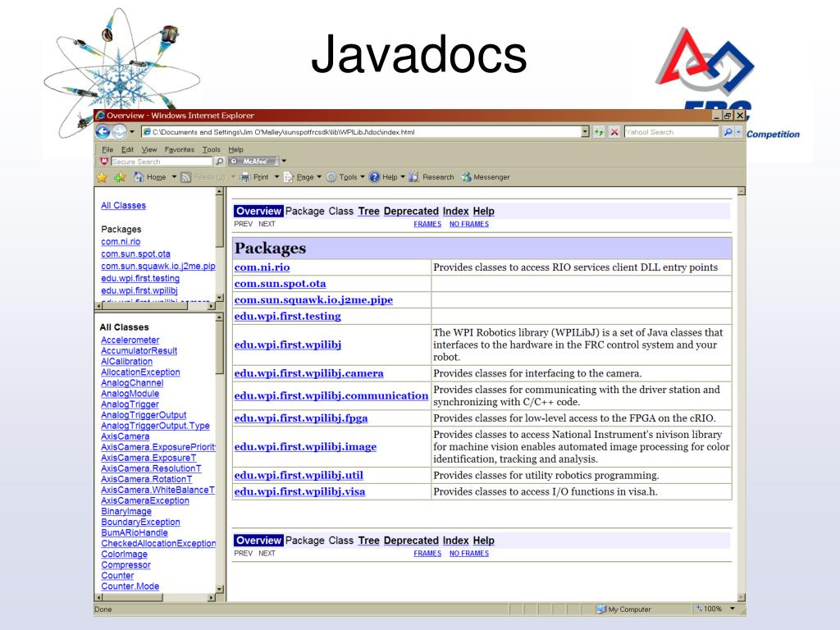Select the top Help navigation tab
Screen dimensions: 840x630
tap(483, 211)
